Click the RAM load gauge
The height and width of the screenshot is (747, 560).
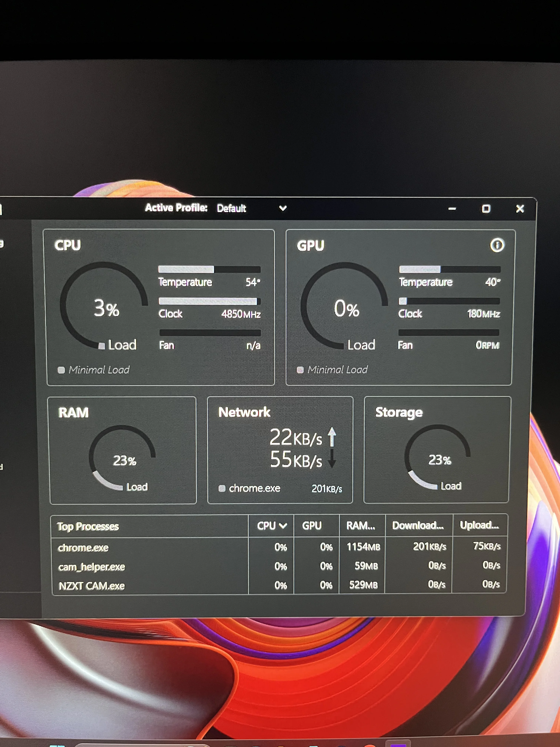[x=122, y=458]
